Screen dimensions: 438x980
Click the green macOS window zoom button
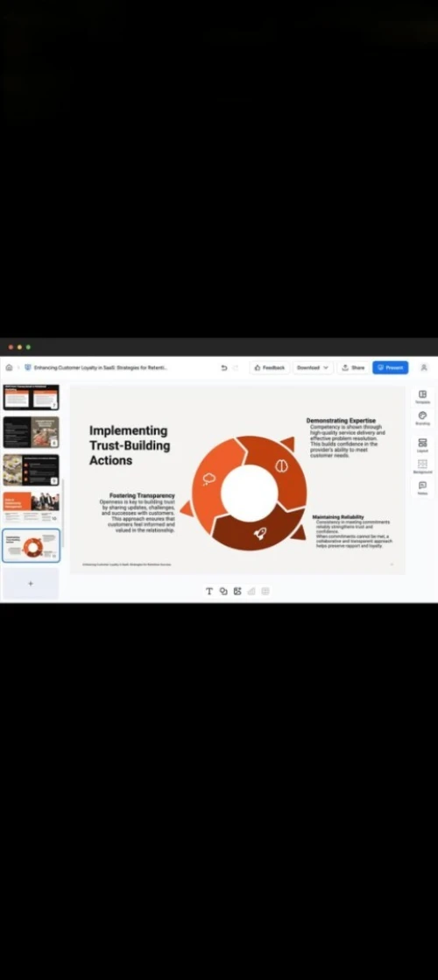click(x=28, y=347)
